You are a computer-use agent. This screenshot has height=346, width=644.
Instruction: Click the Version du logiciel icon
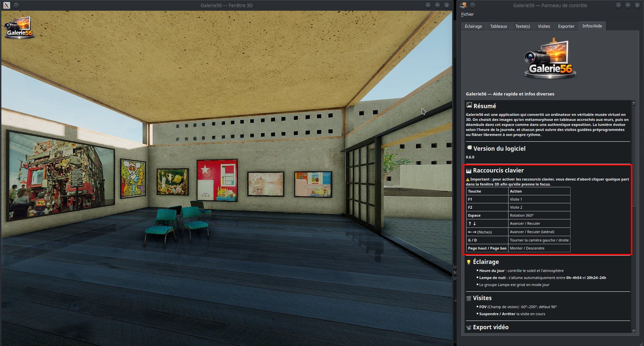(469, 148)
